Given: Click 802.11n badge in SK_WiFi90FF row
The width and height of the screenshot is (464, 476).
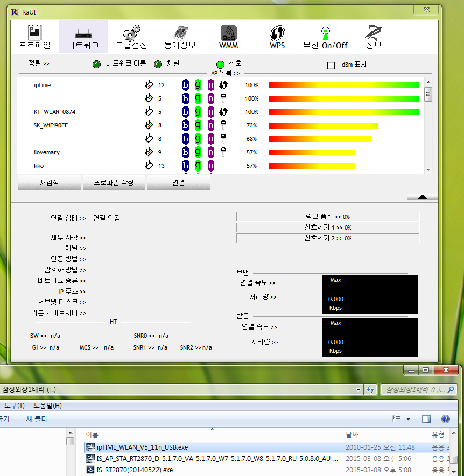Looking at the screenshot, I should 211,125.
